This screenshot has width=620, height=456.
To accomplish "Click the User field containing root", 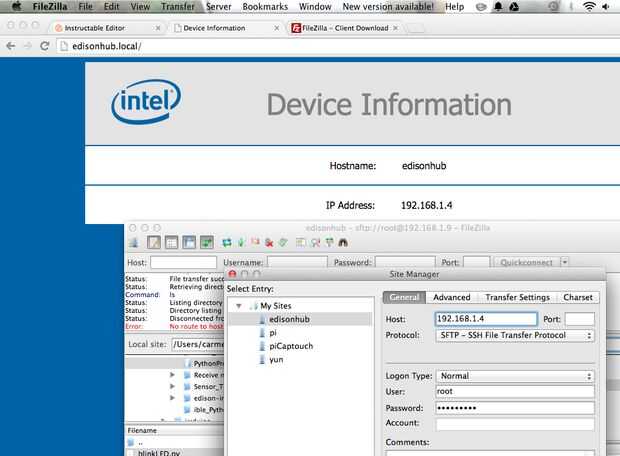I will pos(515,391).
